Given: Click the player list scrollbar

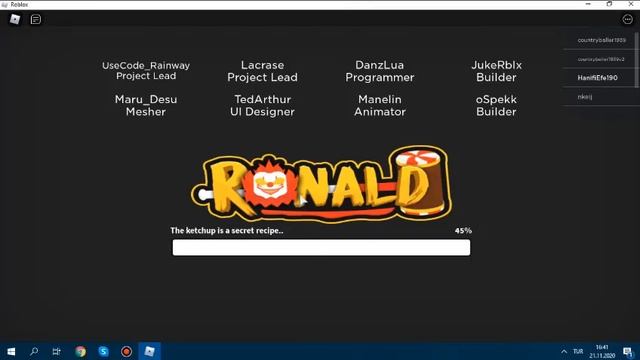Looking at the screenshot, I should click(636, 59).
